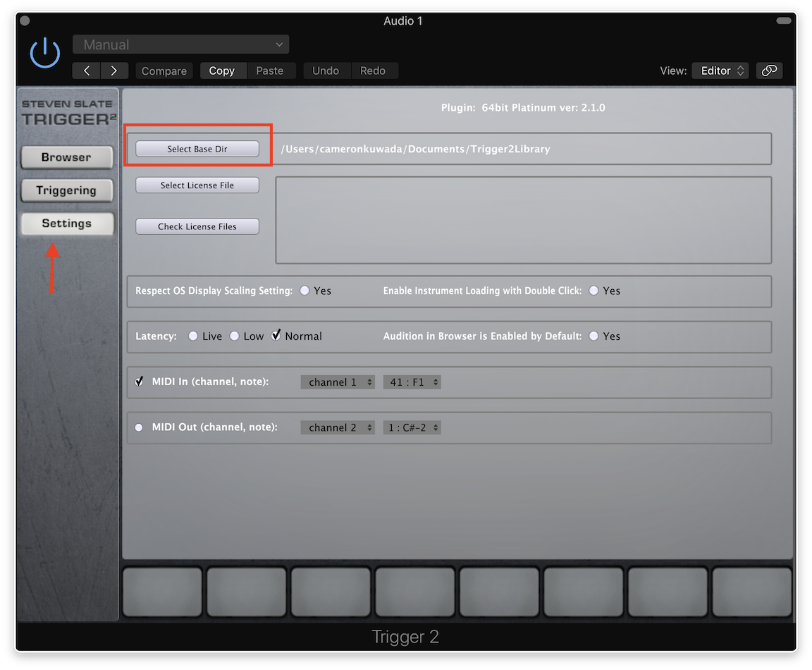The width and height of the screenshot is (812, 670).
Task: Enable Audition in Browser by Default Yes
Action: coord(593,336)
